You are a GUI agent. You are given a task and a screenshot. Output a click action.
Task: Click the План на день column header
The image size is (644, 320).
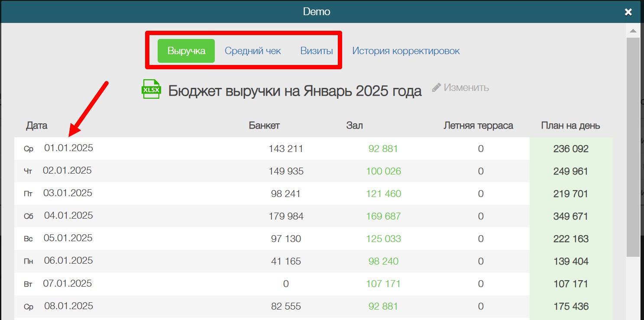pos(570,126)
